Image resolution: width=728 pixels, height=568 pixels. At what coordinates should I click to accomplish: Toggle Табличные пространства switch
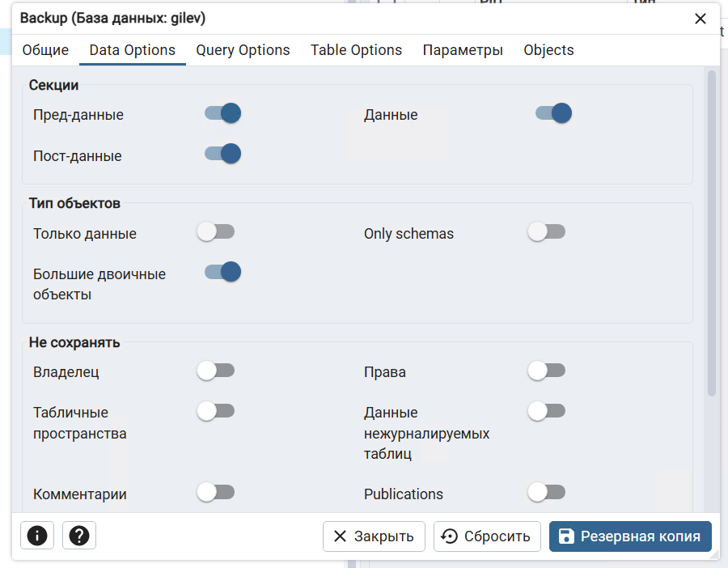[x=216, y=411]
